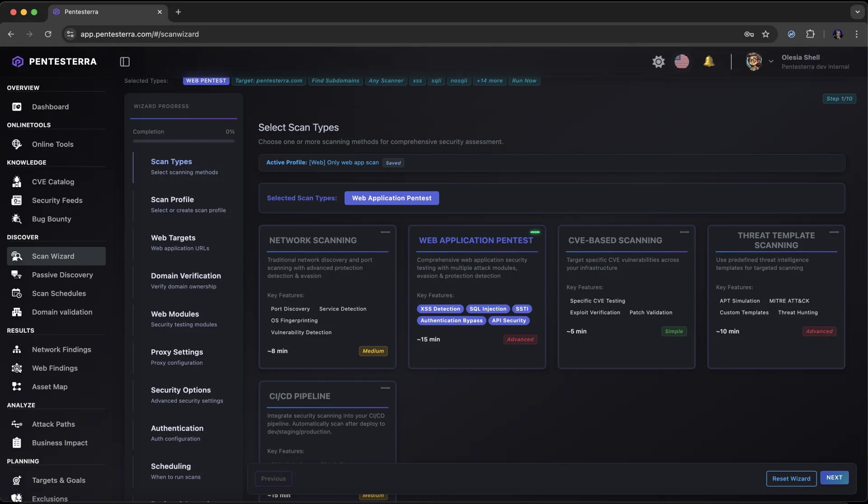This screenshot has height=504, width=868.
Task: Click the Asset Map sidebar icon
Action: tap(17, 387)
